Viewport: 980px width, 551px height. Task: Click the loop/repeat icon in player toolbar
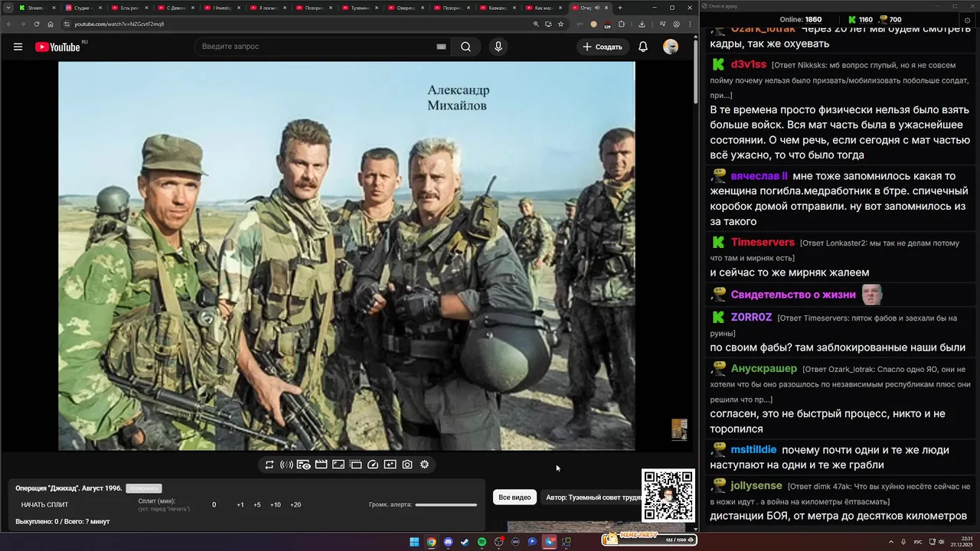[x=269, y=465]
